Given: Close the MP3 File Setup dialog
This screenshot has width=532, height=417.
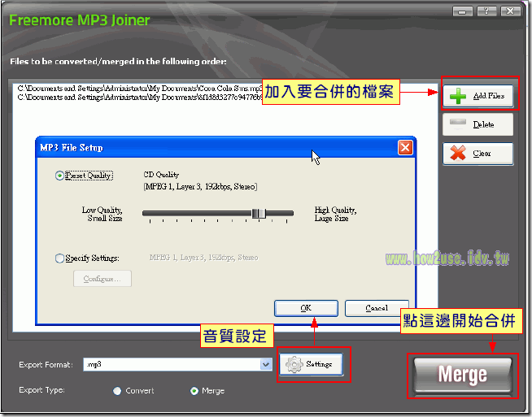Looking at the screenshot, I should 404,147.
